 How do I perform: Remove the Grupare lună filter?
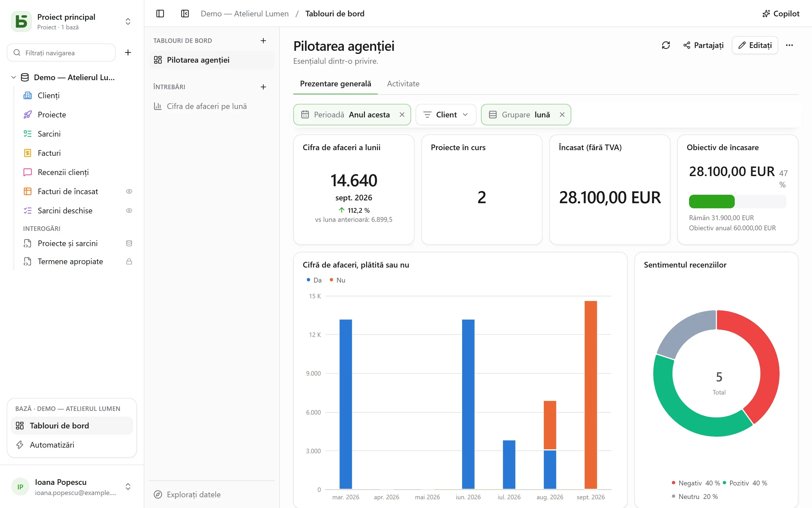coord(562,115)
